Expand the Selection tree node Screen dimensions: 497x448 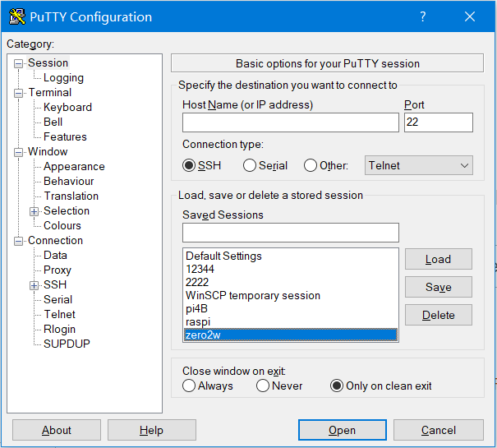34,211
